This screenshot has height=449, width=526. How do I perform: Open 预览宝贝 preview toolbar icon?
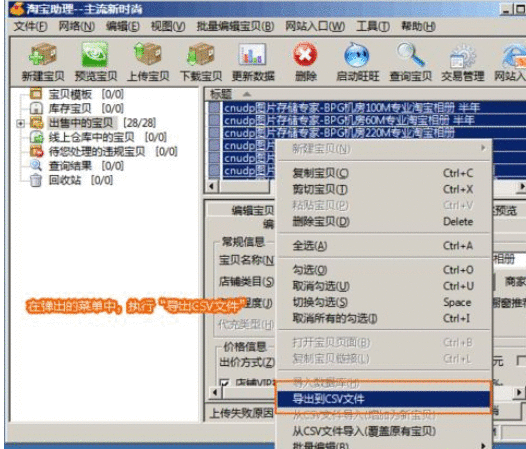95,62
